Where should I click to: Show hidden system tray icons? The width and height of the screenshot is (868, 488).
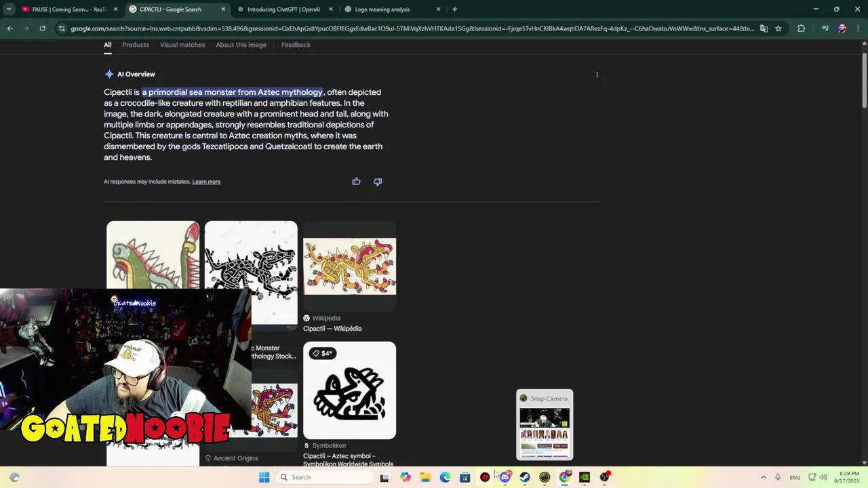pyautogui.click(x=763, y=477)
